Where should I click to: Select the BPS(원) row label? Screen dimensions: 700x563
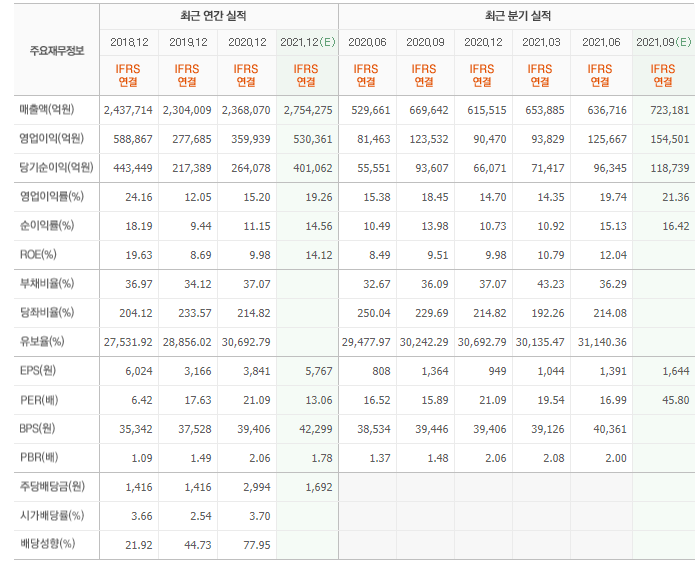coord(38,429)
